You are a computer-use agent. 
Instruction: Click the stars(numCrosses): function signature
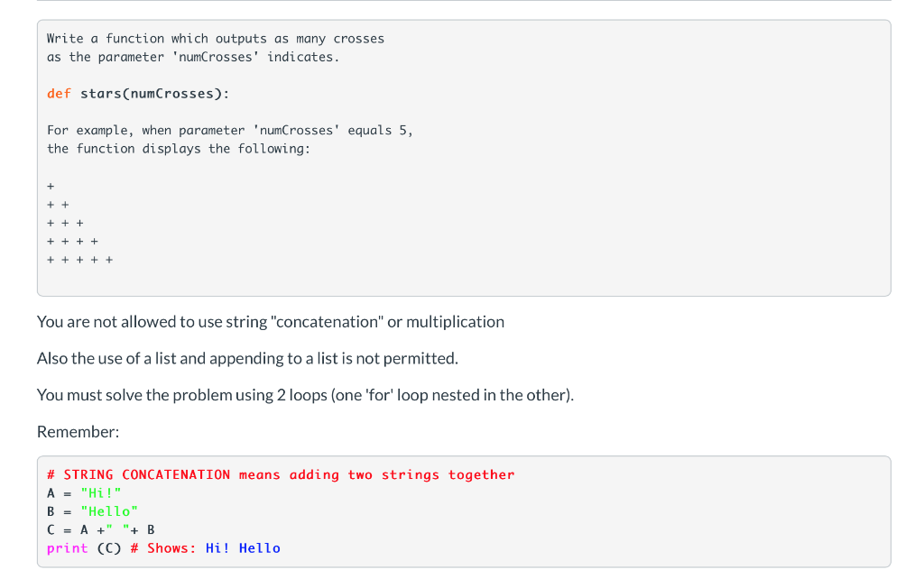pos(154,94)
